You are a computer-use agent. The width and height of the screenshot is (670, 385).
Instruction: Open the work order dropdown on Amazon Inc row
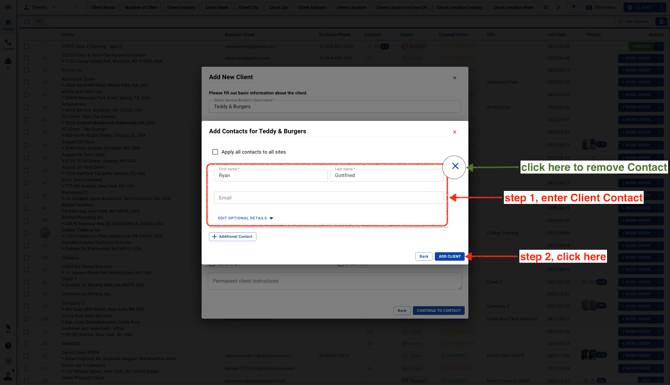[658, 107]
